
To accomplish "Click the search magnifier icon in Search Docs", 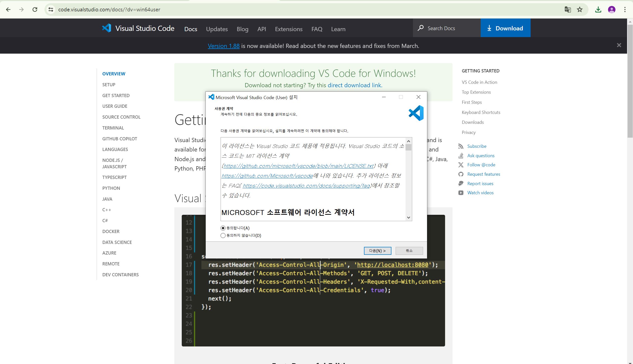I will (x=420, y=28).
